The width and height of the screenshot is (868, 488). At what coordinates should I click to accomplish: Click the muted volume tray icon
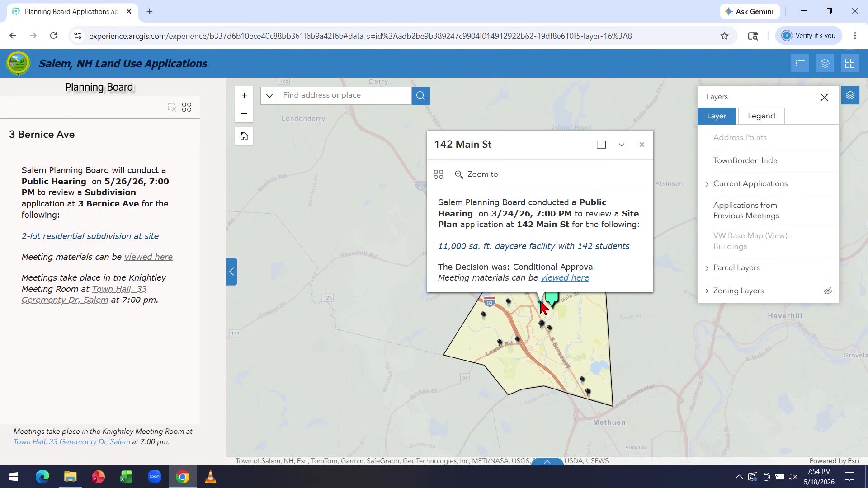[x=793, y=477]
